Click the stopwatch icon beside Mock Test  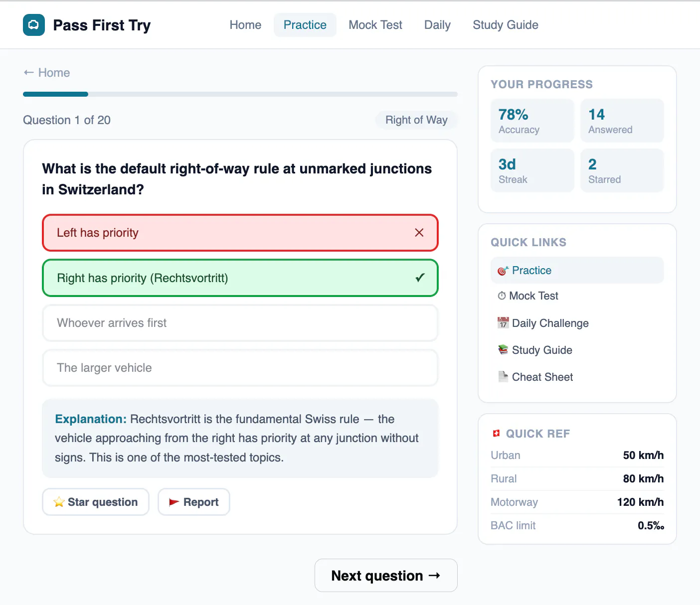[502, 296]
